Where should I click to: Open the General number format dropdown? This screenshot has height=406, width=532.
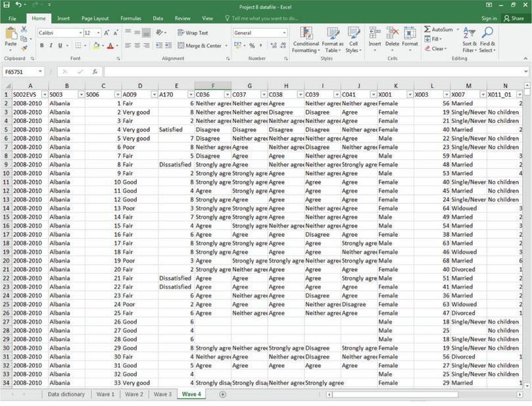[x=284, y=33]
